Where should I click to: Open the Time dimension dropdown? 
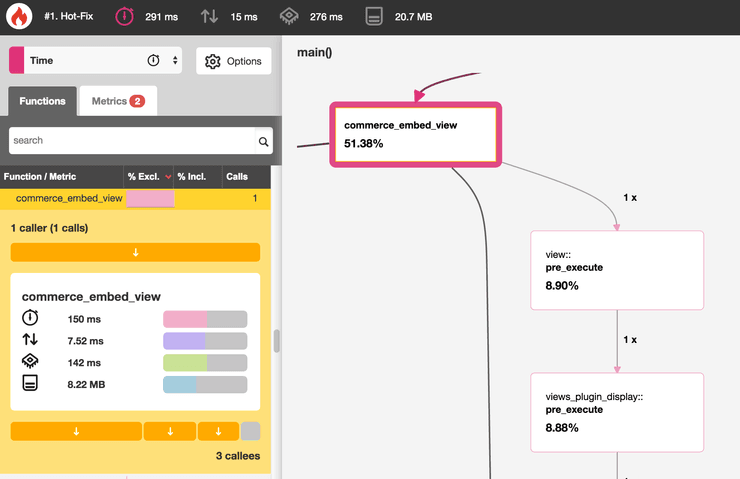click(x=95, y=60)
